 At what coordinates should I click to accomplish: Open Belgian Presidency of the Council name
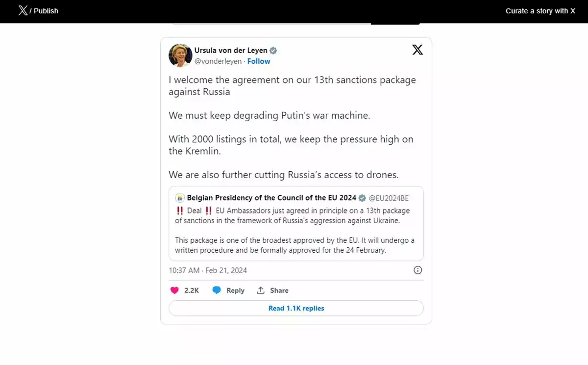pyautogui.click(x=271, y=198)
